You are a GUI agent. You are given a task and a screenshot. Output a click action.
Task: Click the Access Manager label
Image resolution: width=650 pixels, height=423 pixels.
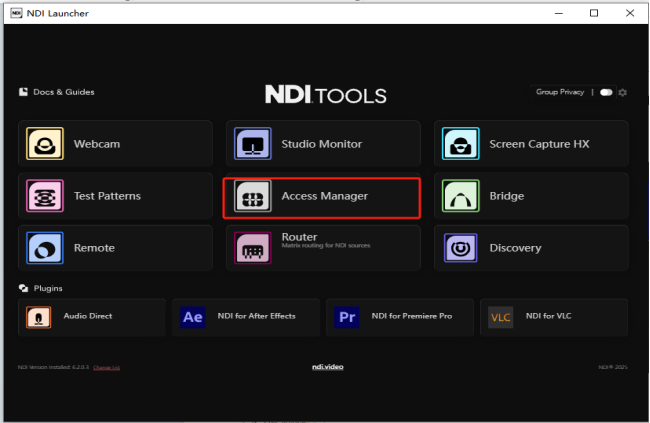tap(325, 196)
